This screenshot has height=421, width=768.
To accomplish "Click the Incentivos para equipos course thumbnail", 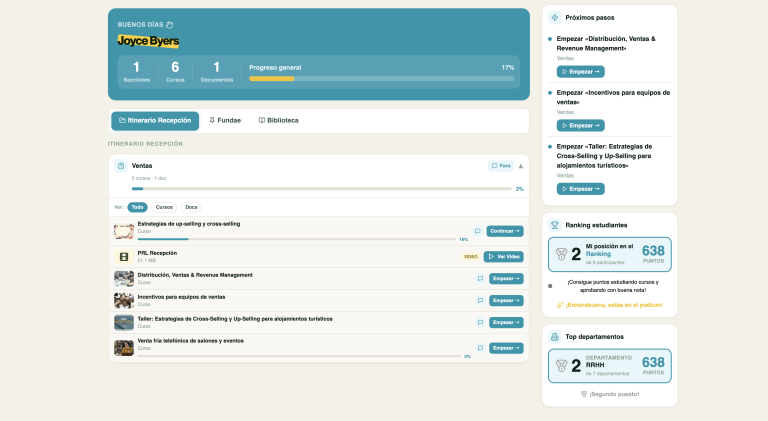I will click(124, 301).
